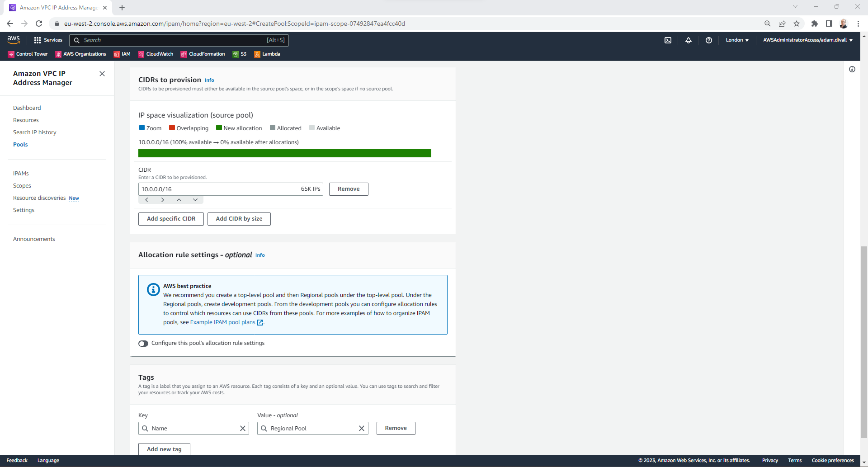The height and width of the screenshot is (467, 868).
Task: Remove the Name tag row
Action: pyautogui.click(x=396, y=428)
